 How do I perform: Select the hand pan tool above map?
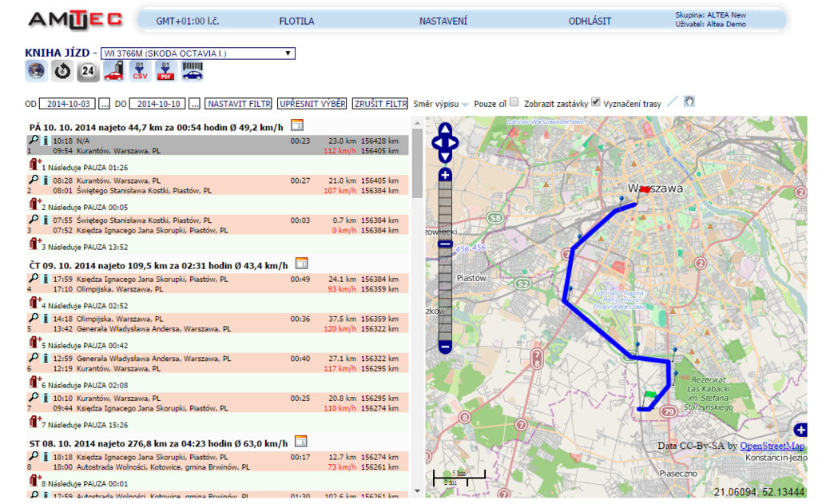click(689, 102)
